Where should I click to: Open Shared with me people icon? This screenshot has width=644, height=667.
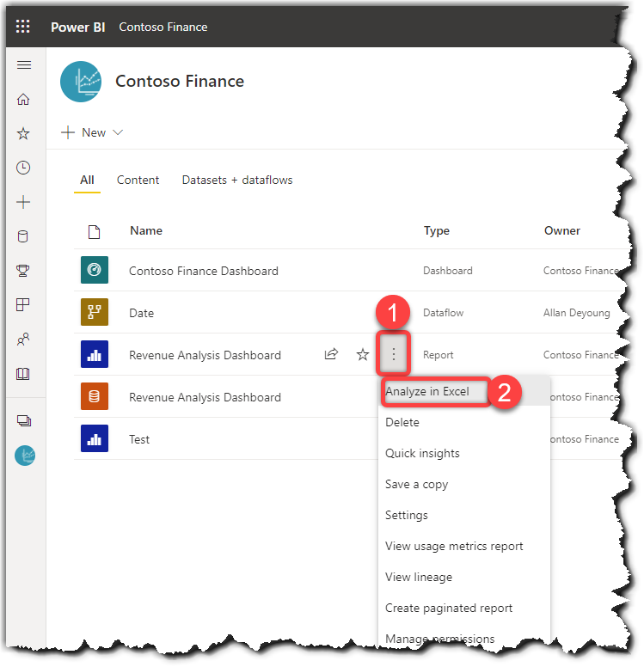pos(23,339)
